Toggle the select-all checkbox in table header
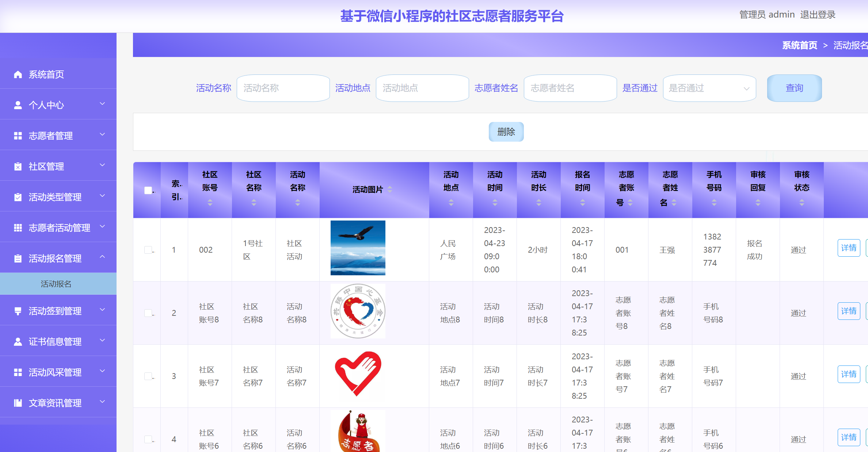 click(x=148, y=190)
